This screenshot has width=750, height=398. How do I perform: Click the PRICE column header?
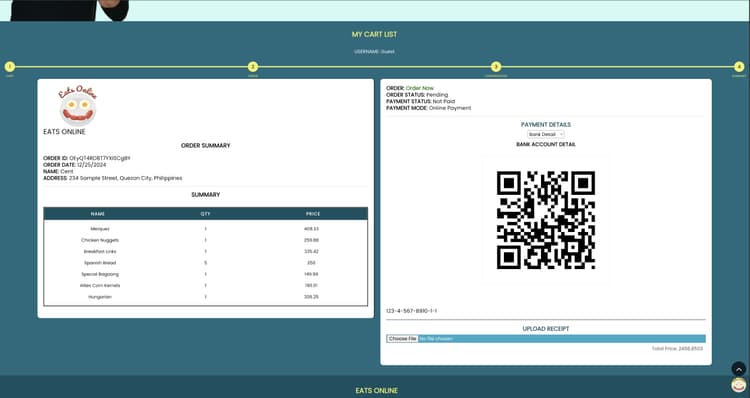[313, 214]
